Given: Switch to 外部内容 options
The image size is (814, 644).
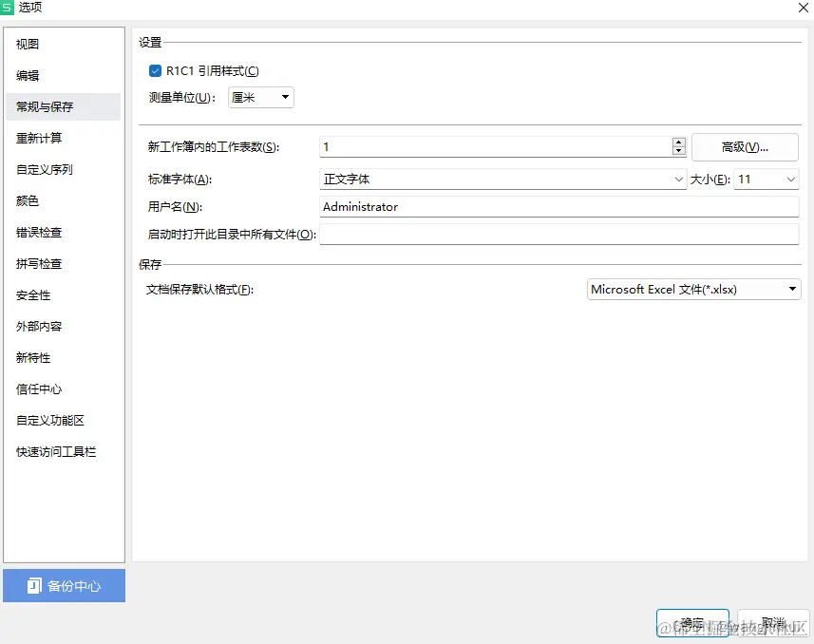Looking at the screenshot, I should pos(64,326).
